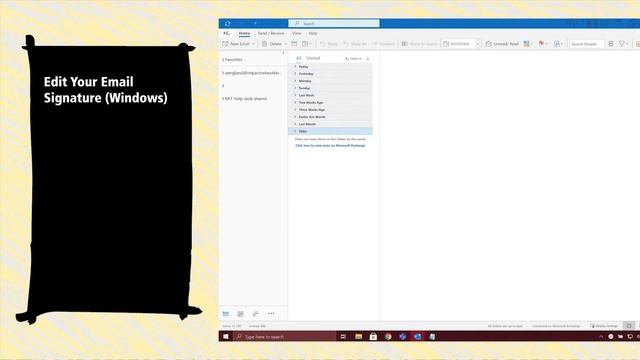Open Microsoft Teams from taskbar
The image size is (640, 360).
click(x=402, y=336)
